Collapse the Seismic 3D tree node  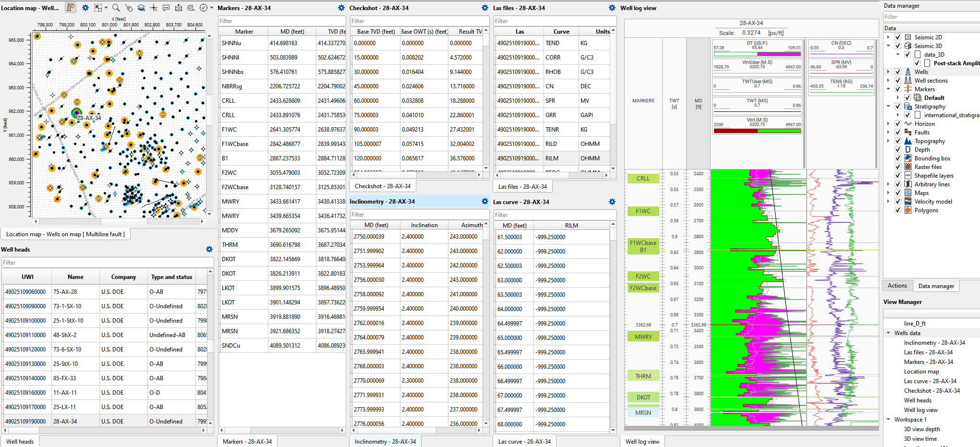tap(888, 46)
